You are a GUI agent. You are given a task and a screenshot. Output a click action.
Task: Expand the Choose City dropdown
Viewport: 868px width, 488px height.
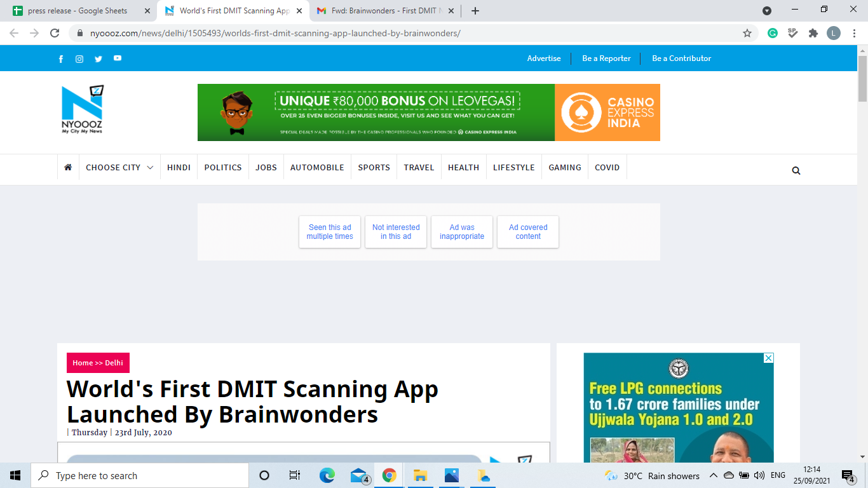click(x=119, y=167)
